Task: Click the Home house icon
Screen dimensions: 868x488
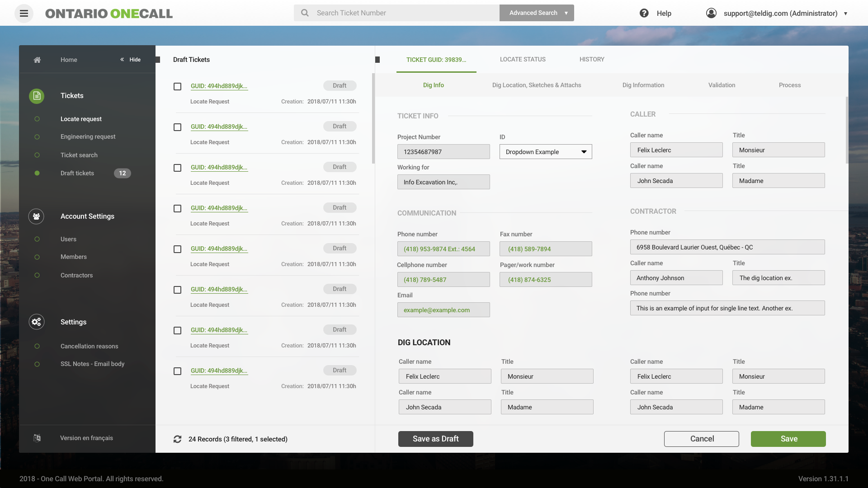Action: coord(37,60)
